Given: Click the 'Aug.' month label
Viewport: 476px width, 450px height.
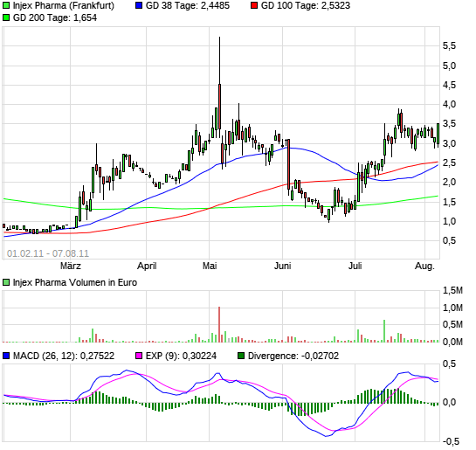Looking at the screenshot, I should (x=424, y=266).
